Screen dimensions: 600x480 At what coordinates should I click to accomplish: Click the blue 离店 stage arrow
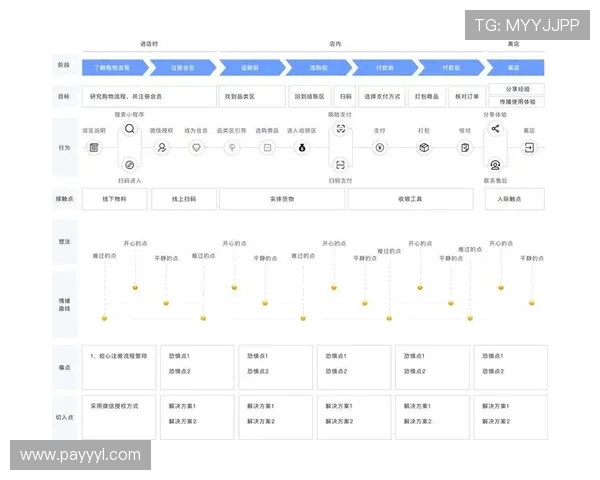click(515, 67)
